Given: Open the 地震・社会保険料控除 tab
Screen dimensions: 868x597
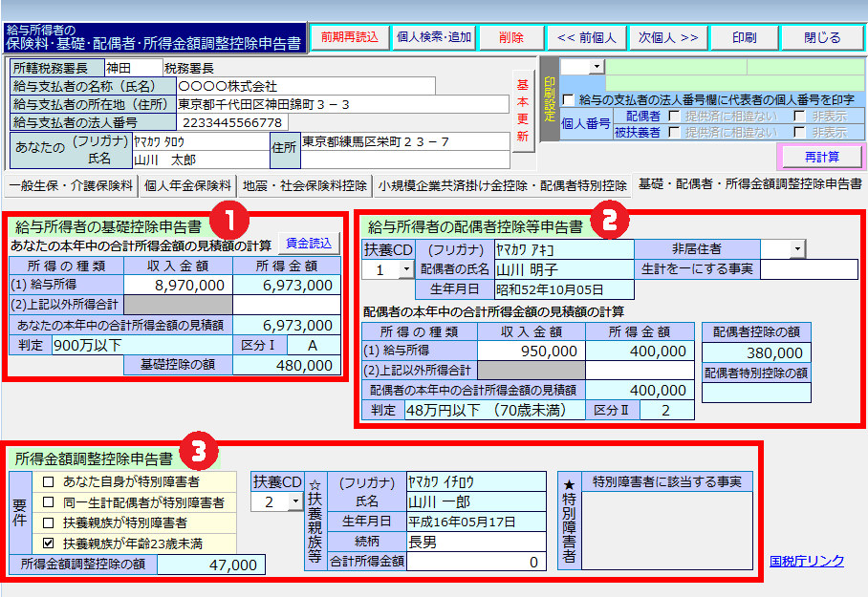Looking at the screenshot, I should (305, 184).
